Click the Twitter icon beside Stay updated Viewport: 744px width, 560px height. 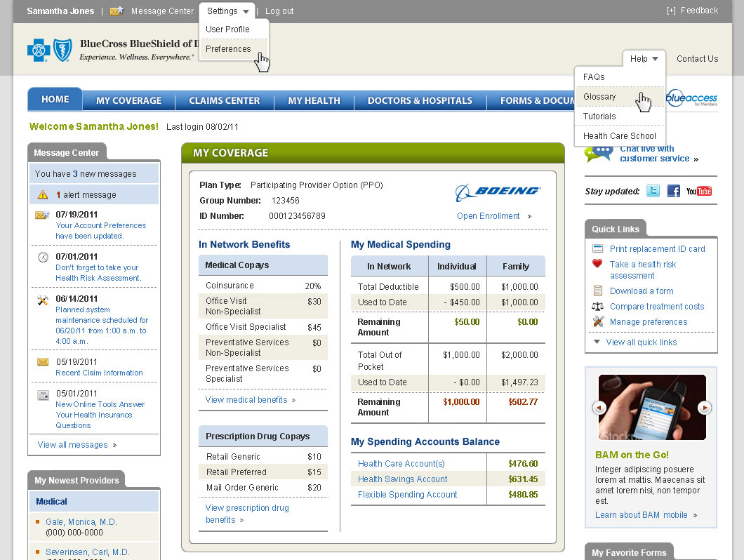tap(653, 191)
